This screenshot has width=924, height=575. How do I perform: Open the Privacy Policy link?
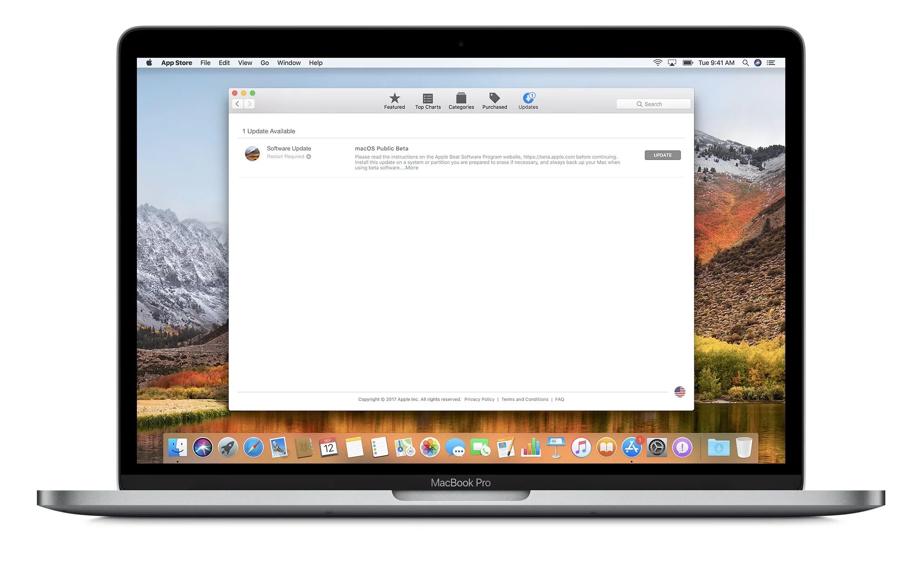[x=479, y=399]
